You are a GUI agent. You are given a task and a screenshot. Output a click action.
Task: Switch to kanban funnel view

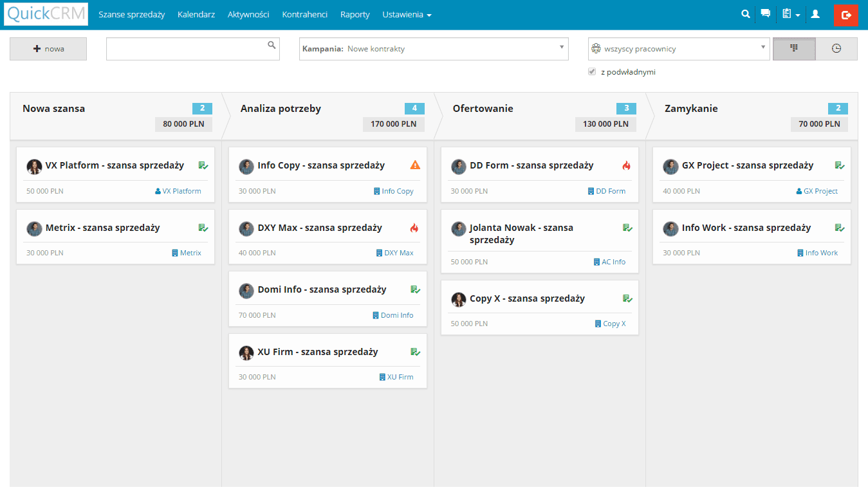click(794, 49)
